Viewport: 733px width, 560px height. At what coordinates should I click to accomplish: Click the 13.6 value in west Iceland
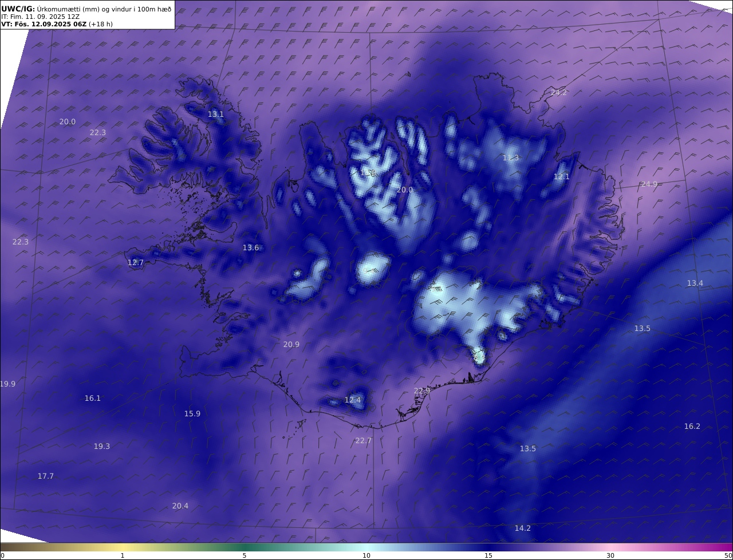[251, 247]
